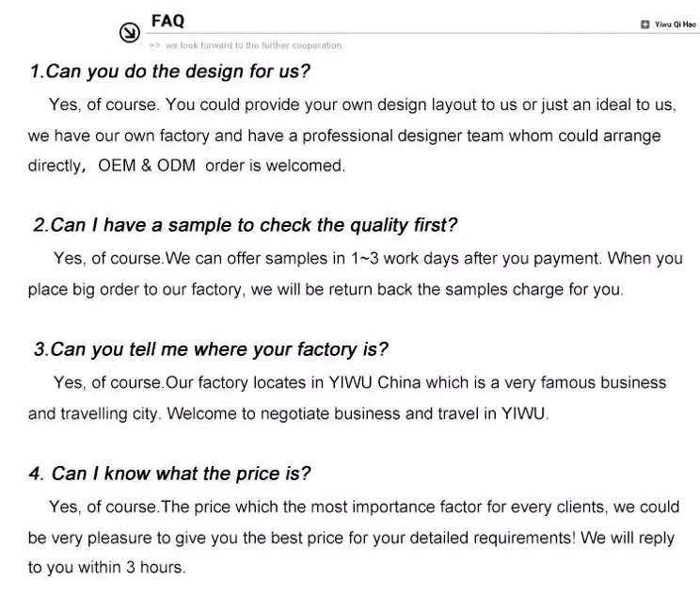
Task: Click the 'Our factory locates in YIWU China' line
Action: coord(359,382)
